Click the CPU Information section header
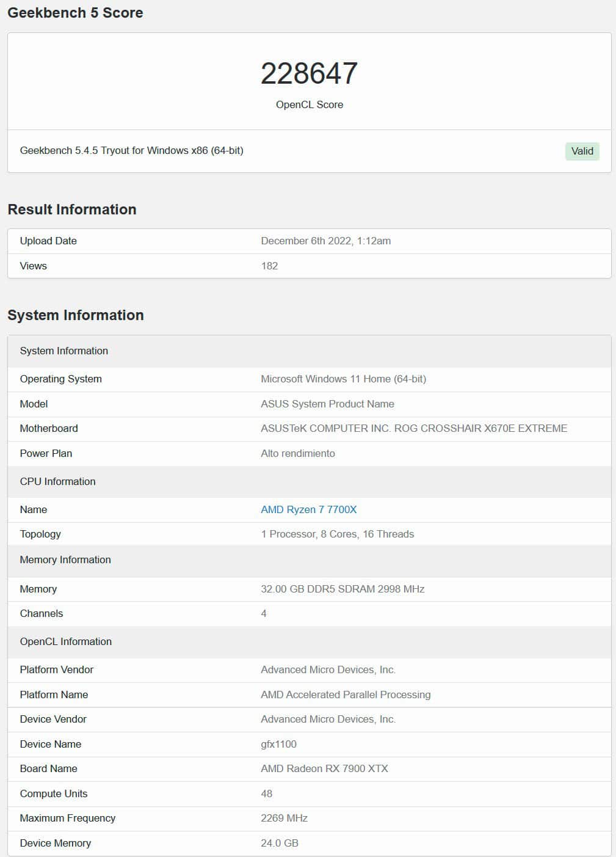 [309, 481]
